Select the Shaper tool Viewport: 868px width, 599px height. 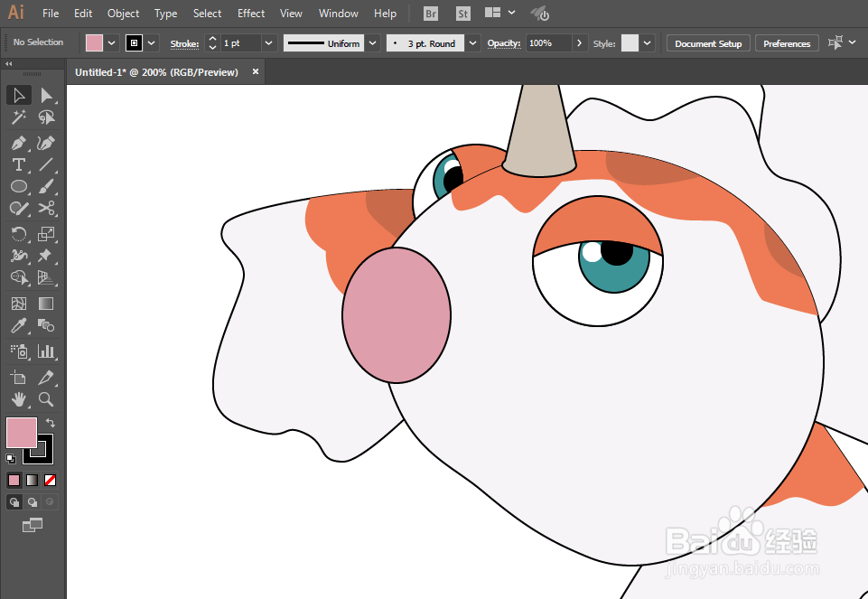coord(19,208)
